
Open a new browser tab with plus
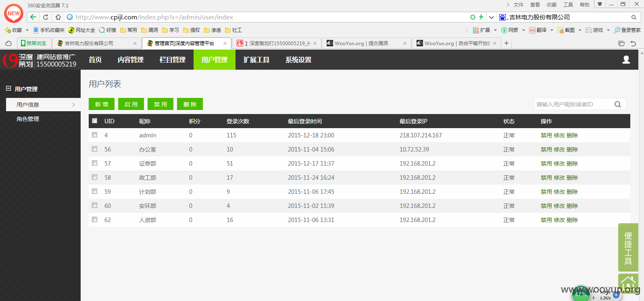506,43
